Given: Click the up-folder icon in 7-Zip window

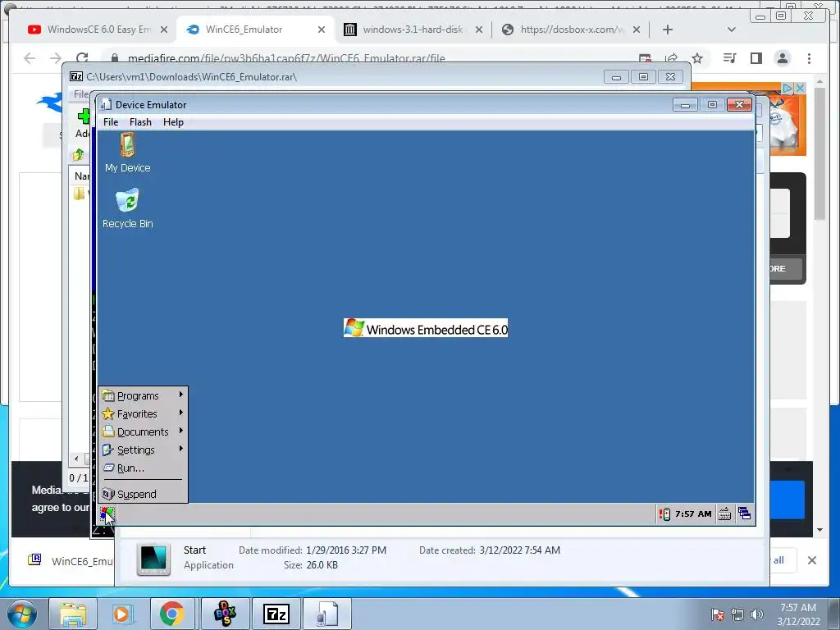Looking at the screenshot, I should [79, 155].
